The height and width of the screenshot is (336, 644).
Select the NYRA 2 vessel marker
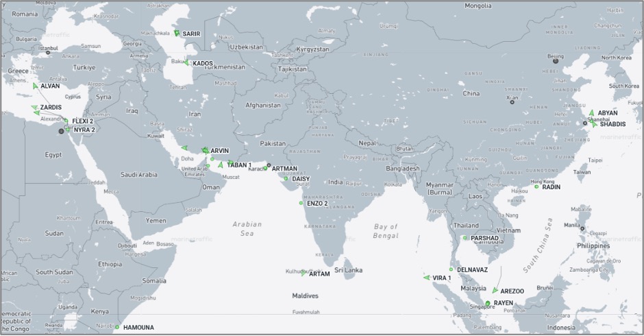tap(68, 129)
